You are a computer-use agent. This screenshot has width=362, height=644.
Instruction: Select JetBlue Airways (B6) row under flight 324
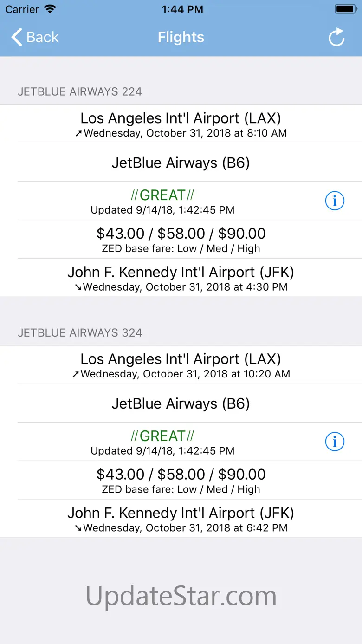(x=181, y=403)
